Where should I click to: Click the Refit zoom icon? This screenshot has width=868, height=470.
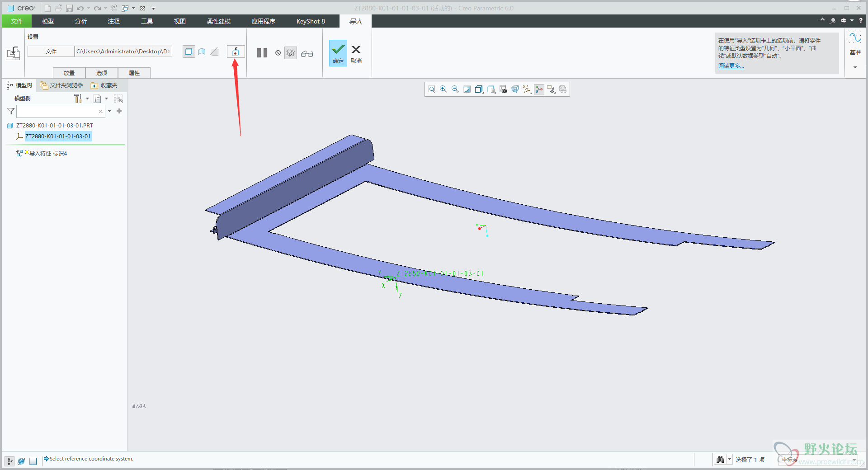pos(432,89)
